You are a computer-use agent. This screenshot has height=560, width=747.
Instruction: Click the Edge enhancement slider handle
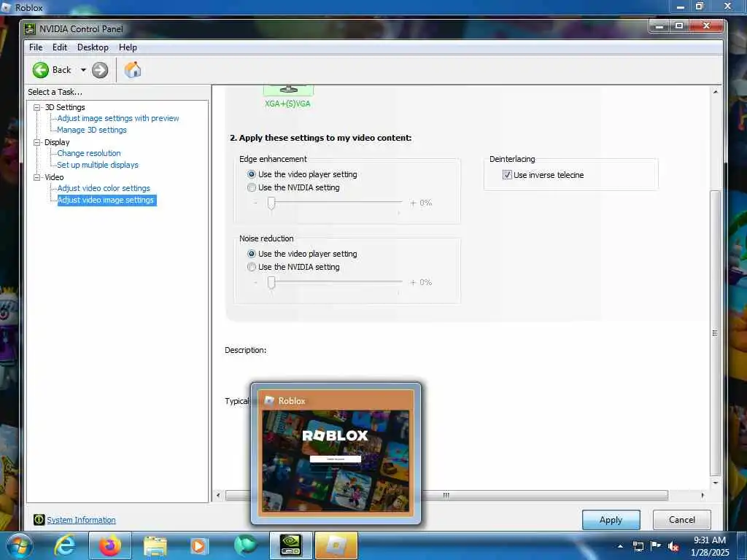[x=271, y=203]
